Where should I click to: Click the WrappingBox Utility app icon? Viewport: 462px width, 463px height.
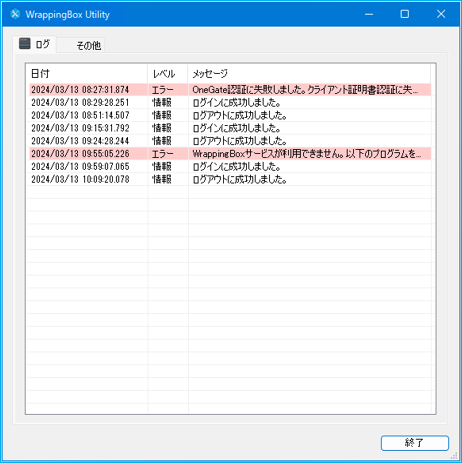coord(15,14)
